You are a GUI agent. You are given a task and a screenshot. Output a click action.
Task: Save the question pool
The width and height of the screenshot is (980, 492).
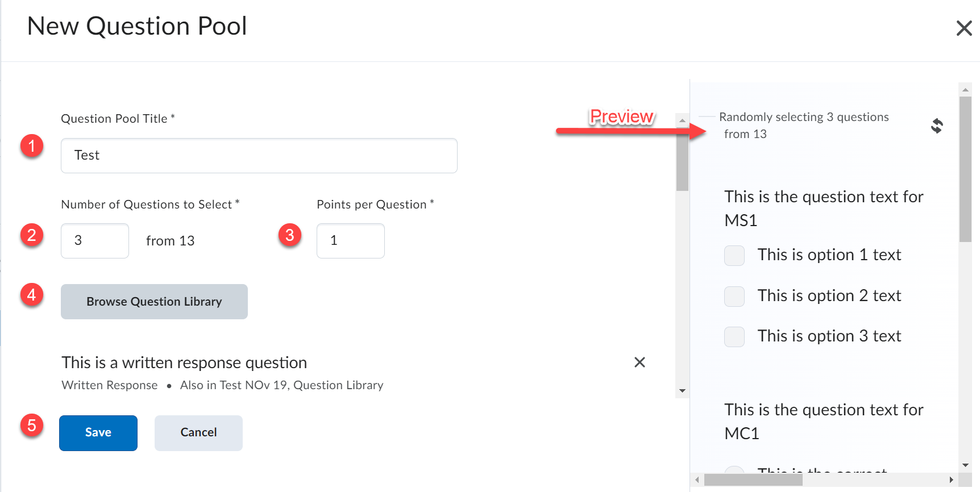click(x=98, y=433)
